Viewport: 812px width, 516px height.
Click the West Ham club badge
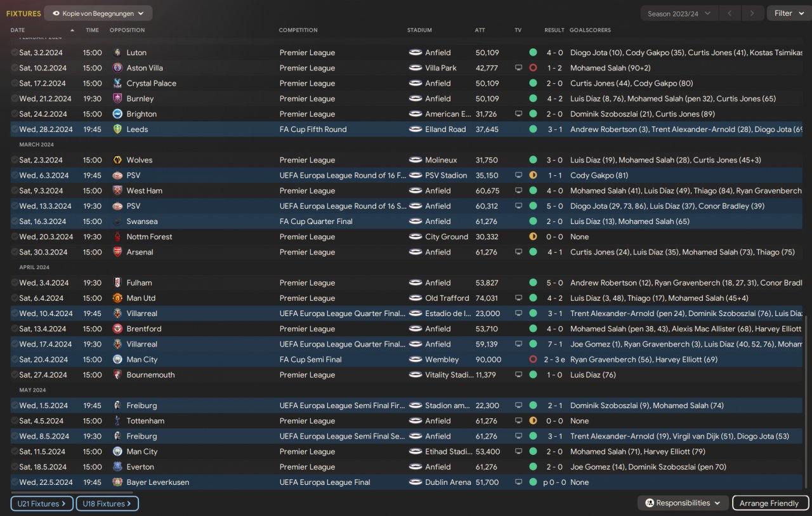(x=117, y=190)
